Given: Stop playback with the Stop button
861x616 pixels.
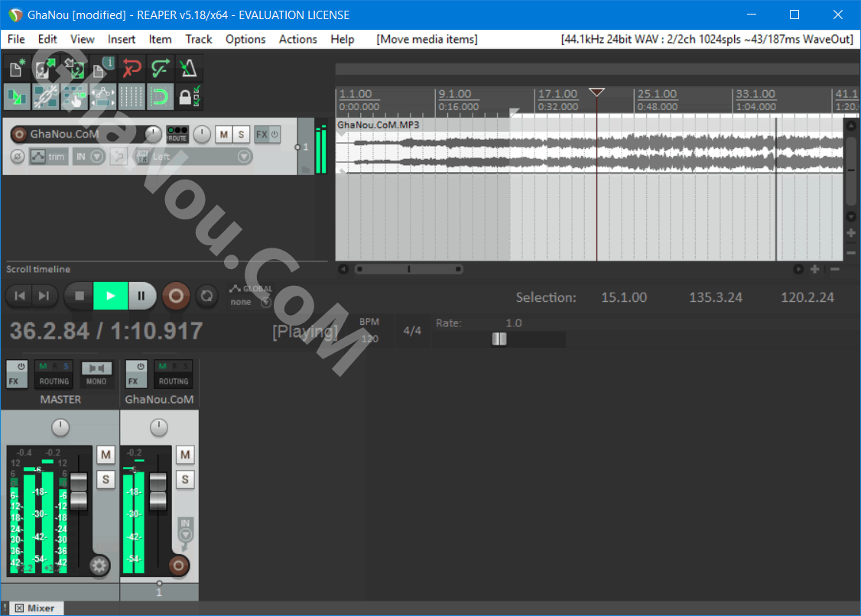Looking at the screenshot, I should [79, 297].
